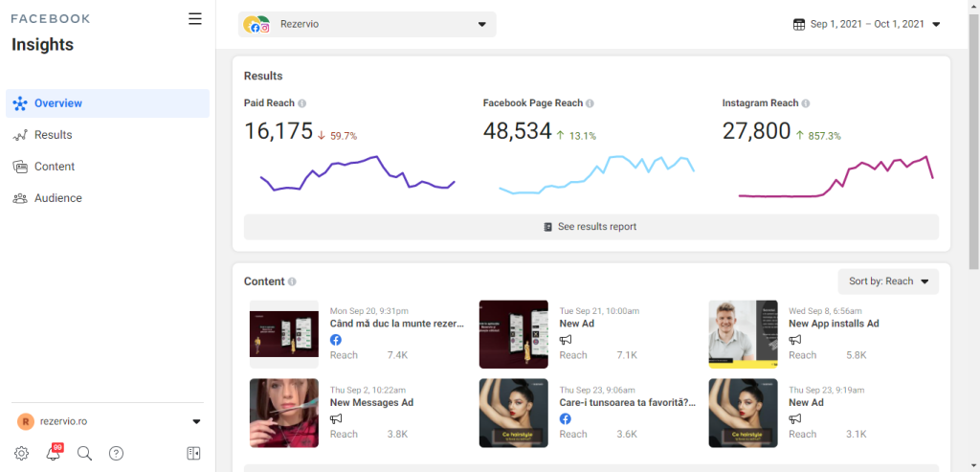Open the New Messages Ad thumbnail
980x472 pixels.
(283, 413)
